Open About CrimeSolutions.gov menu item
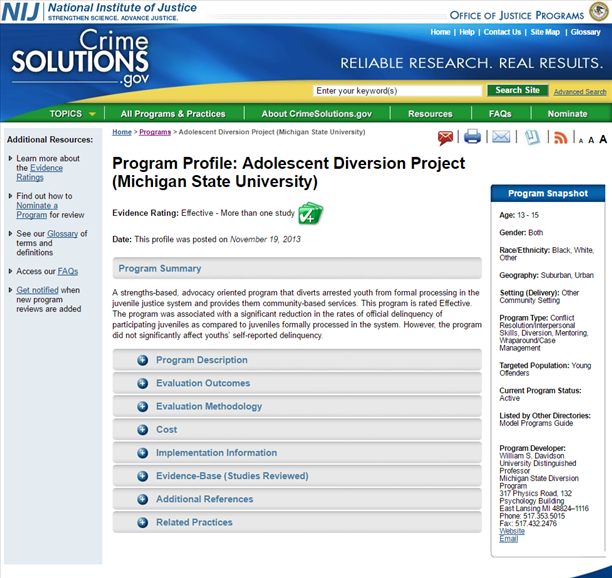 pyautogui.click(x=317, y=114)
